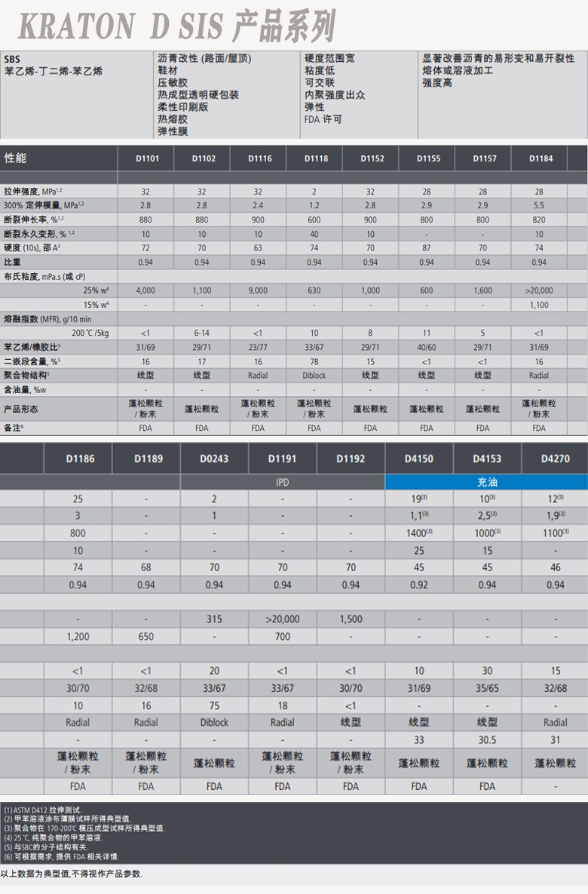588x894 pixels.
Task: Click the Diblock structure under D1118
Action: (x=314, y=375)
